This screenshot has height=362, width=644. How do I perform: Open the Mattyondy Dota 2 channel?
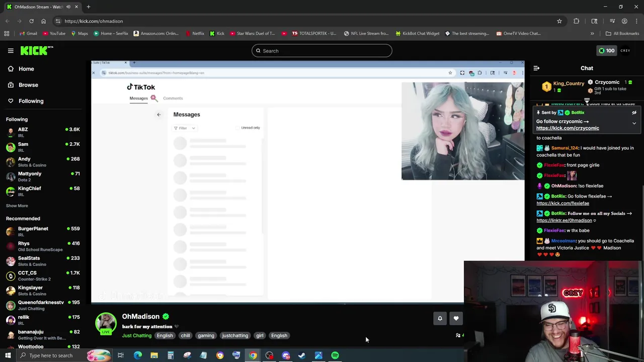43,176
